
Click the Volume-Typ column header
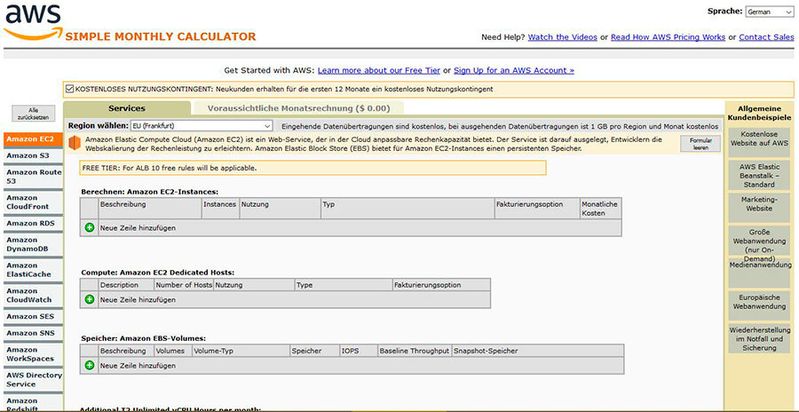pos(241,351)
